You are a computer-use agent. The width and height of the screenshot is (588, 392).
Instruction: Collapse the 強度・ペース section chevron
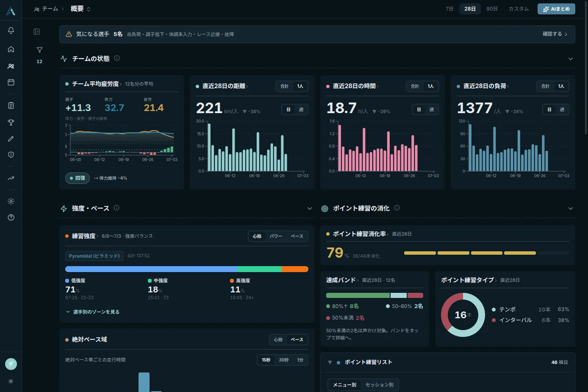(310, 209)
